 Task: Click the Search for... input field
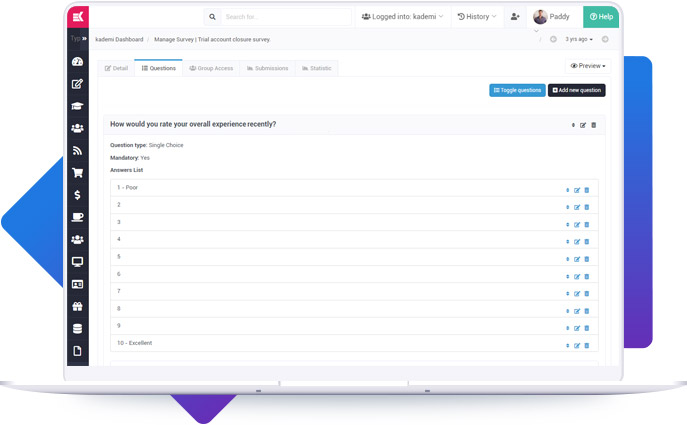(x=285, y=17)
